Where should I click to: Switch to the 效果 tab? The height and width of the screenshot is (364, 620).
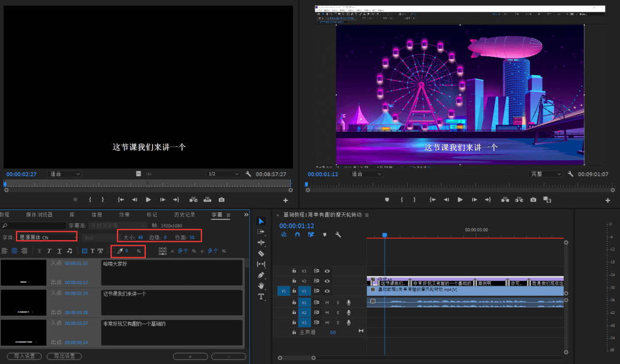click(124, 215)
